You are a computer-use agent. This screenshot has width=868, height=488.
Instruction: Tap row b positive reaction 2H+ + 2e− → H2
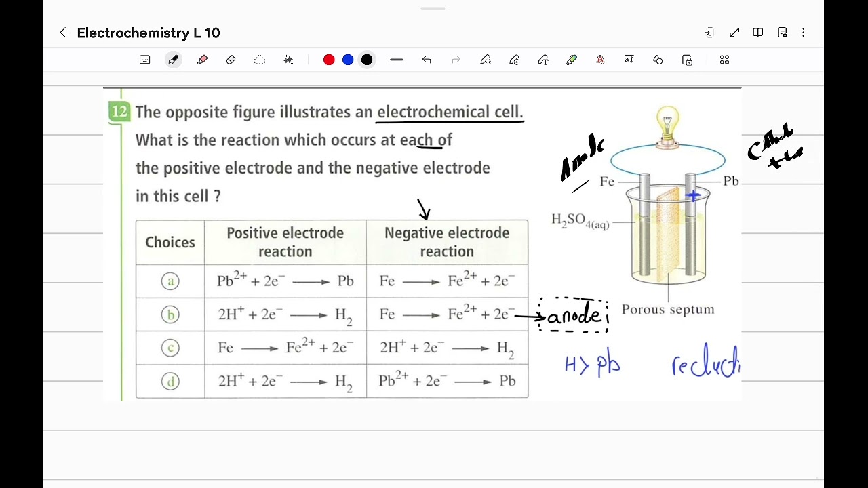pyautogui.click(x=285, y=314)
